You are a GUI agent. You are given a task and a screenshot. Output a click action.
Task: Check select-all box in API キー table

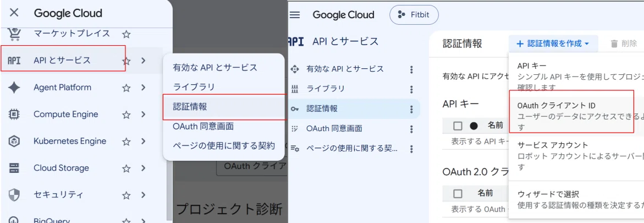pos(458,126)
